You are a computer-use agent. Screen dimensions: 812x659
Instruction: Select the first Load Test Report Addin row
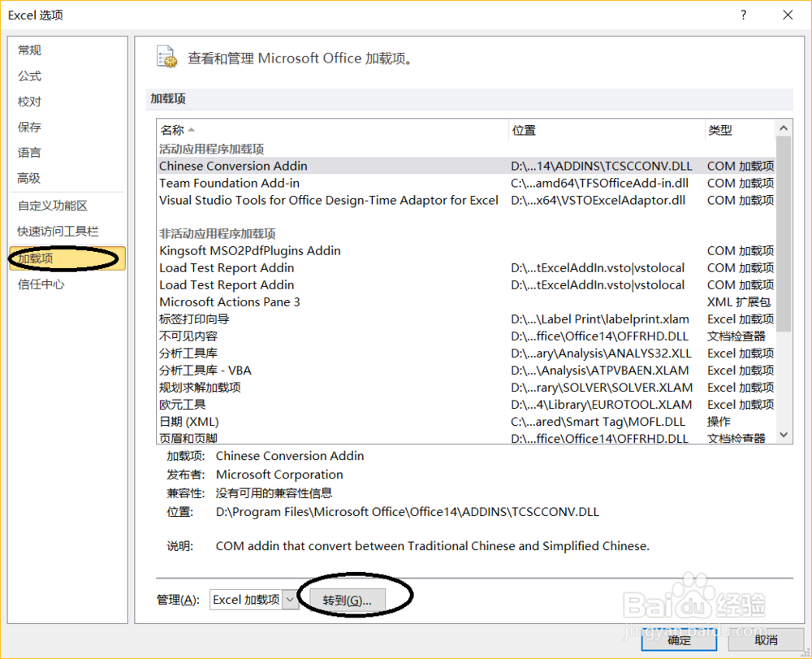[466, 268]
